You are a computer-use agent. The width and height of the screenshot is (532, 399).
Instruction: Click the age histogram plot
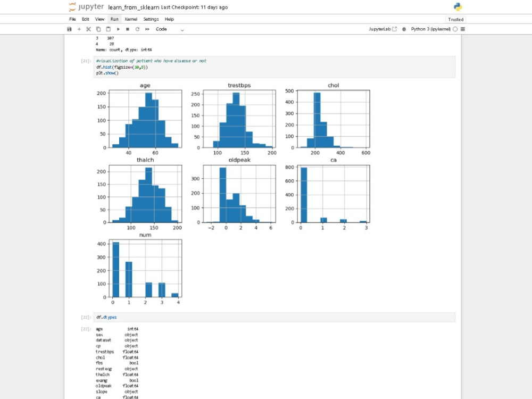pyautogui.click(x=145, y=119)
